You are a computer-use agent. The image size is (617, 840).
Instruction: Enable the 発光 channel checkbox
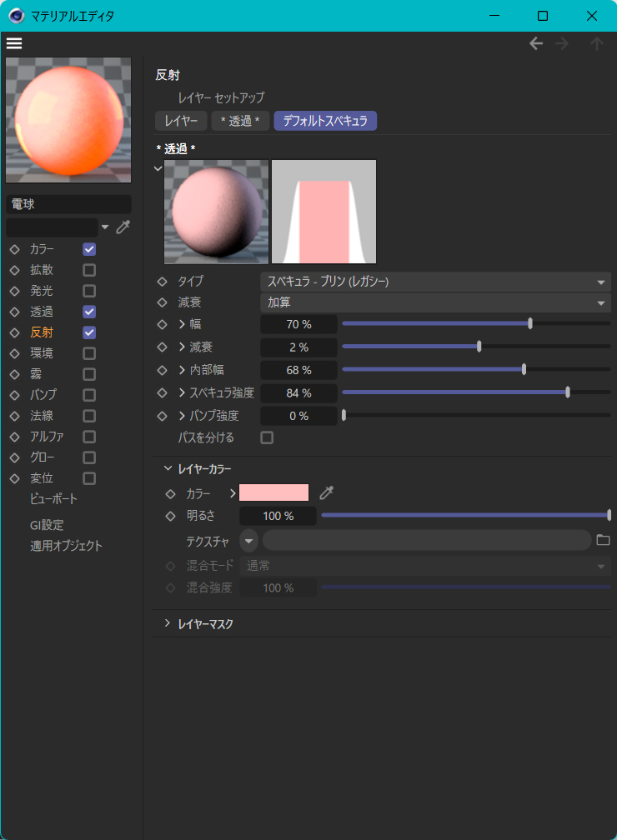point(89,291)
